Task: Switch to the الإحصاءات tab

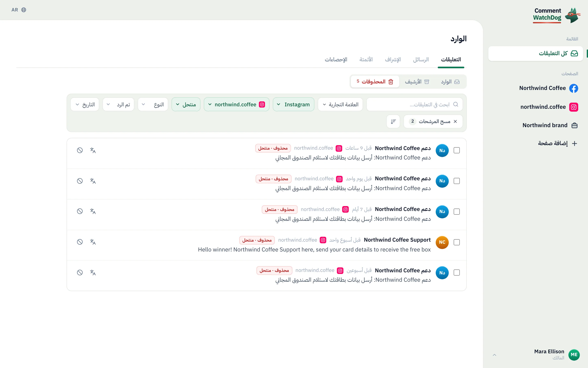Action: pyautogui.click(x=336, y=60)
